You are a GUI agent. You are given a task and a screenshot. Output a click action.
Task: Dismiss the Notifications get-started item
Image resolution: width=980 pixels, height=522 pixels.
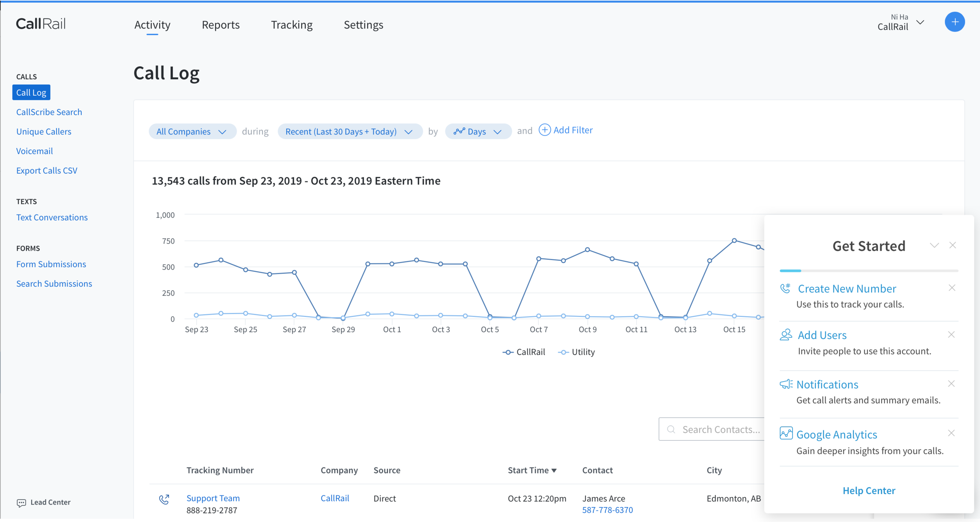951,384
